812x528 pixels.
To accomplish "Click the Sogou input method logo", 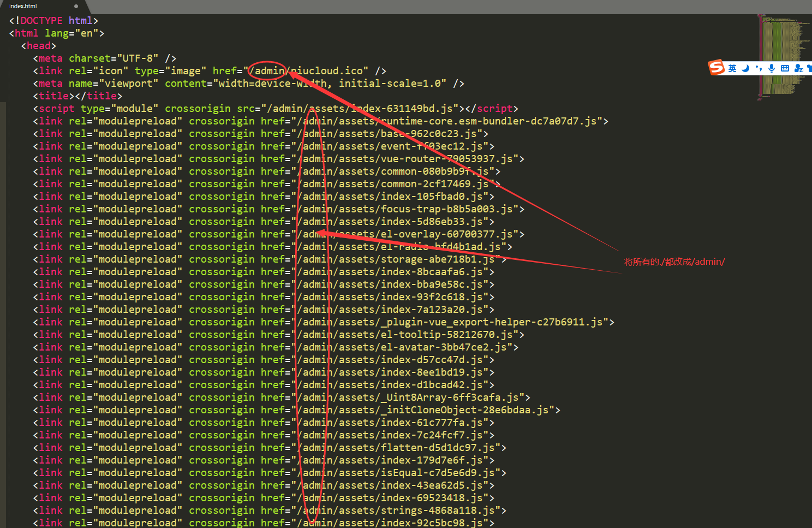I will (x=716, y=68).
